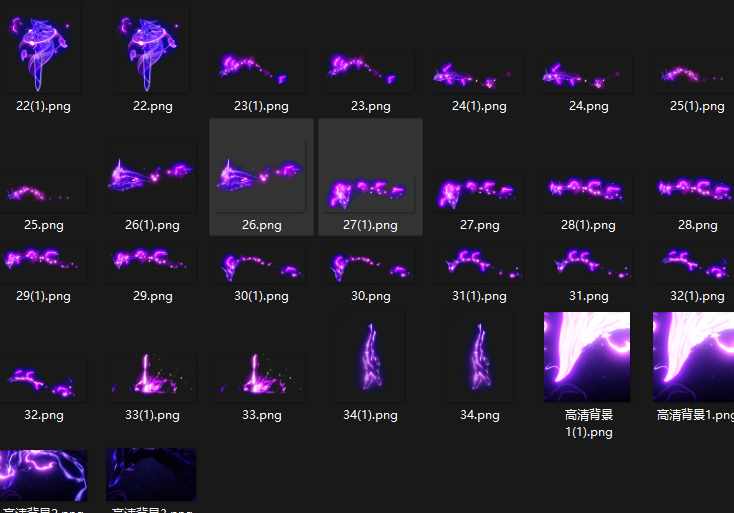Select the 34(1).png vertical flame thumbnail

point(370,357)
